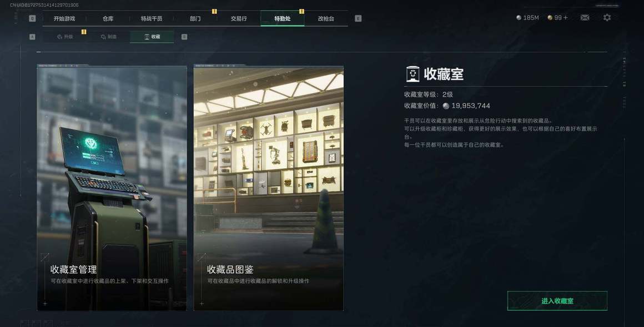Image resolution: width=644 pixels, height=327 pixels.
Task: Click the Q key icon before 开始游戏
Action: pyautogui.click(x=32, y=18)
